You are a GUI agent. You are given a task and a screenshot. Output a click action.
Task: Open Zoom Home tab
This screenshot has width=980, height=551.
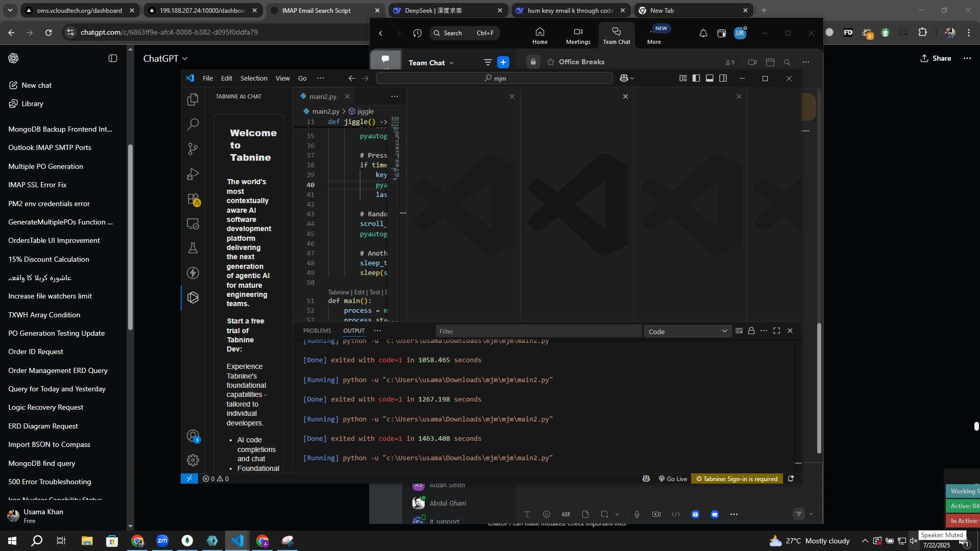pyautogui.click(x=540, y=36)
